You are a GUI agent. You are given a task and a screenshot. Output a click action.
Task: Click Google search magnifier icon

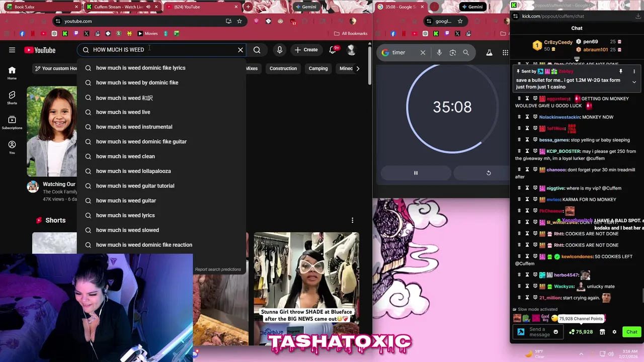pos(466,53)
